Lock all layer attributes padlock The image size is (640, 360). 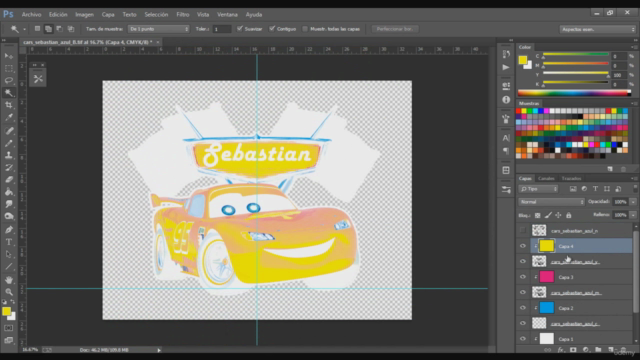point(569,215)
